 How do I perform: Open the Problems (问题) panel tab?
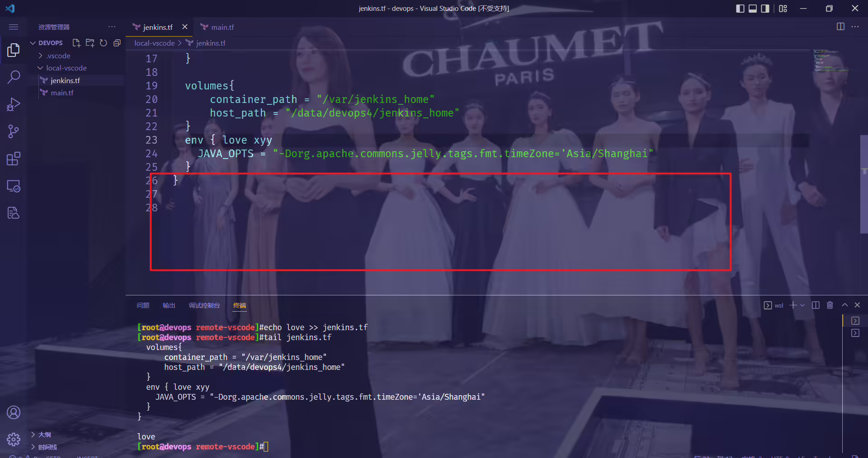[143, 305]
